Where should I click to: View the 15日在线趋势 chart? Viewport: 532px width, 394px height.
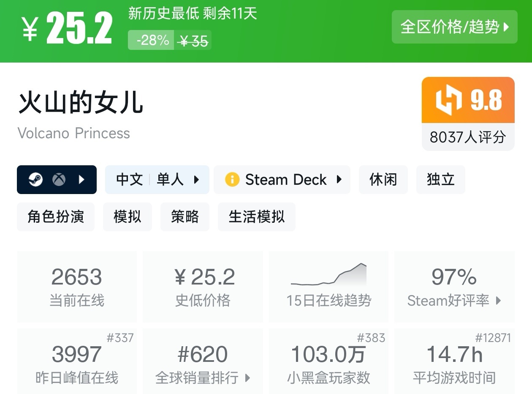pos(328,286)
